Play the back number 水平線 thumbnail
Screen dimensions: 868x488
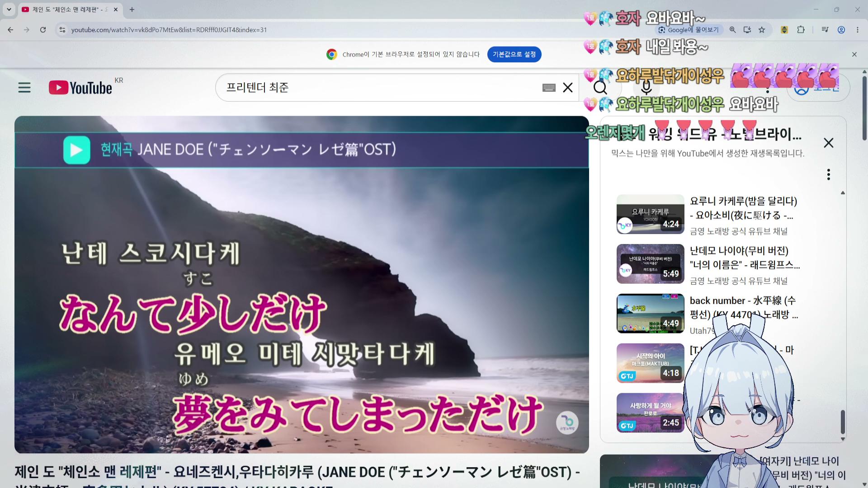(x=650, y=314)
